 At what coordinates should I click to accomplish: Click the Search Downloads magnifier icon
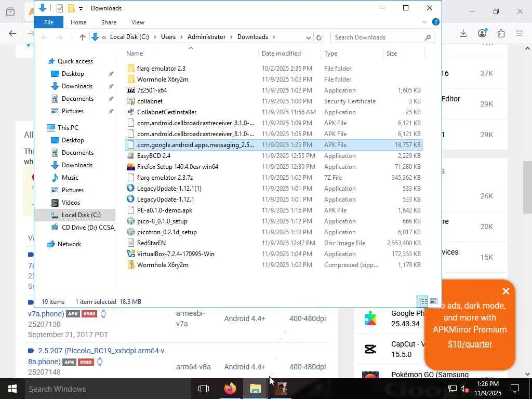(x=428, y=37)
